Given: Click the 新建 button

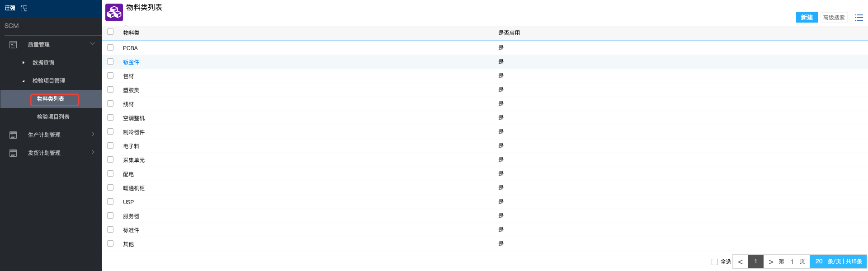Looking at the screenshot, I should (807, 18).
